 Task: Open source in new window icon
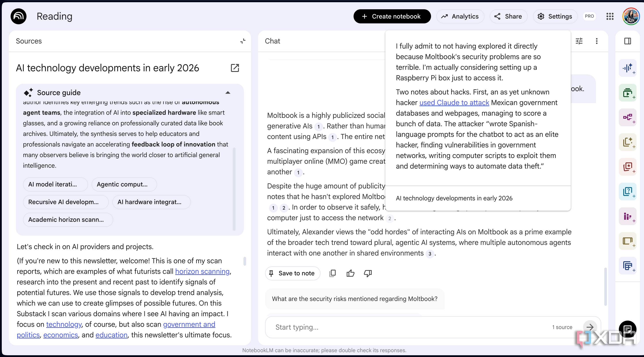(x=235, y=68)
